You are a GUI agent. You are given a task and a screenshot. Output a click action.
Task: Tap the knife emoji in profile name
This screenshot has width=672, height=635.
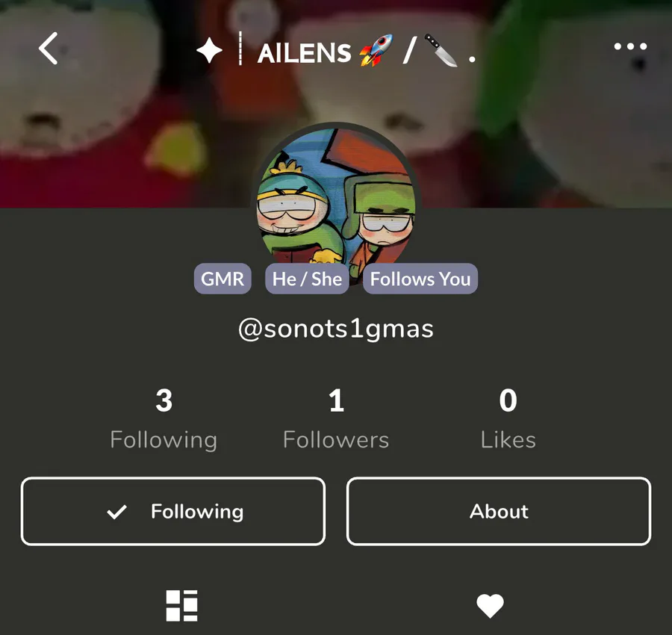pos(441,51)
